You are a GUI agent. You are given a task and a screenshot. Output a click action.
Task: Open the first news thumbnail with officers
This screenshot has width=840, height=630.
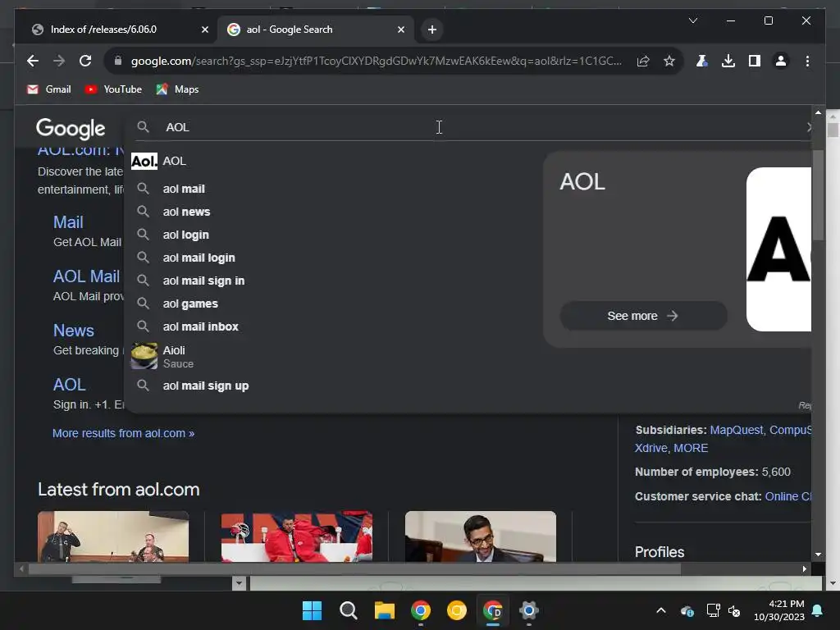click(113, 536)
